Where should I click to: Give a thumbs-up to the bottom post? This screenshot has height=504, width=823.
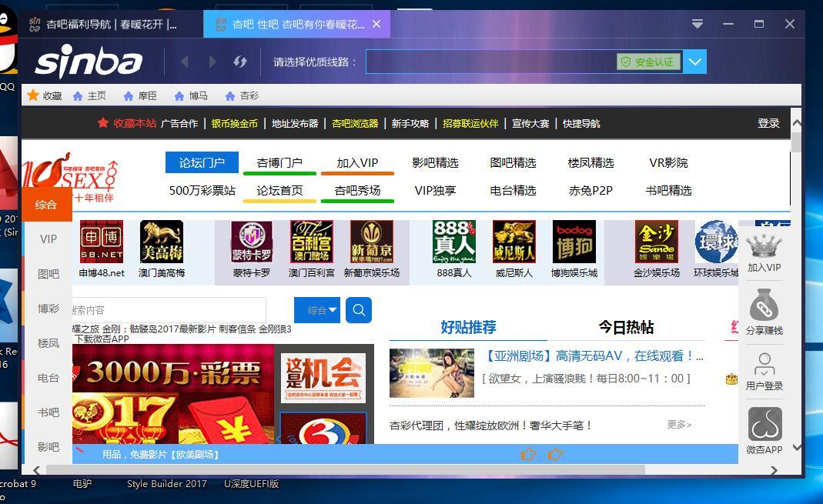529,454
